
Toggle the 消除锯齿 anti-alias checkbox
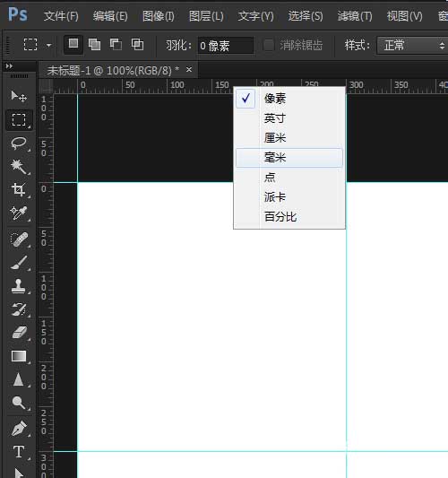pyautogui.click(x=269, y=46)
